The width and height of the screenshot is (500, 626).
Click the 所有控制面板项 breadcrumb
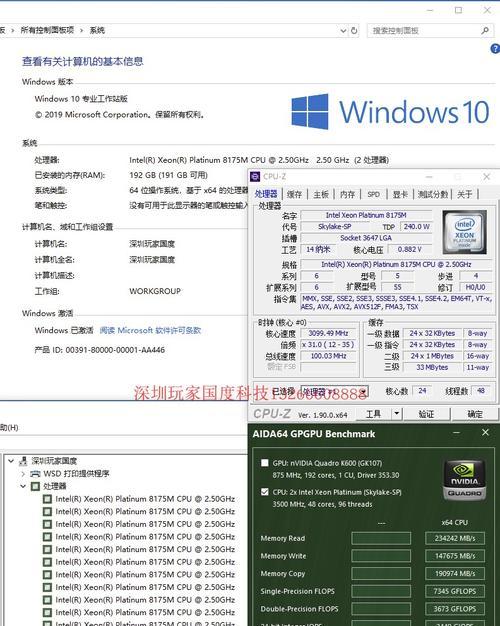tap(47, 30)
